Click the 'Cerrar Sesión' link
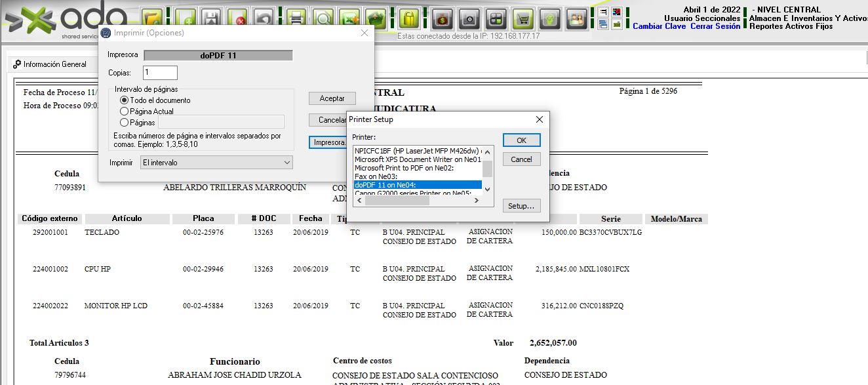This screenshot has width=868, height=385. tap(715, 26)
